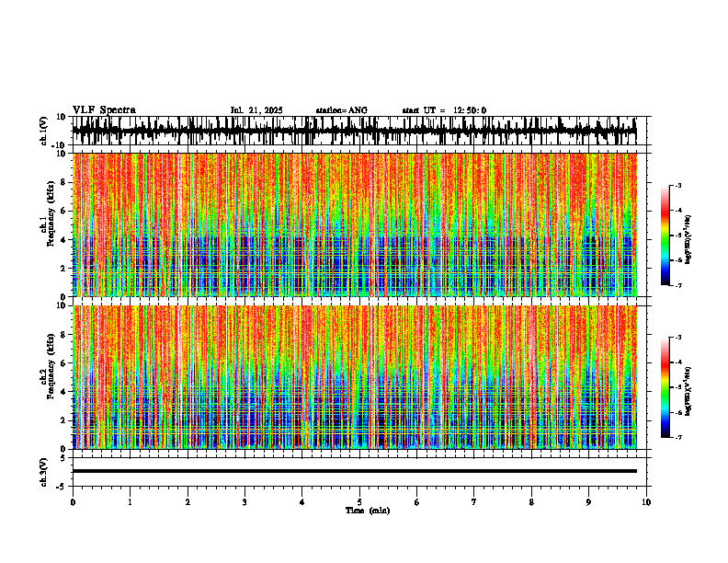Click time axis tick label 1
This screenshot has height=563, width=728.
coord(130,502)
